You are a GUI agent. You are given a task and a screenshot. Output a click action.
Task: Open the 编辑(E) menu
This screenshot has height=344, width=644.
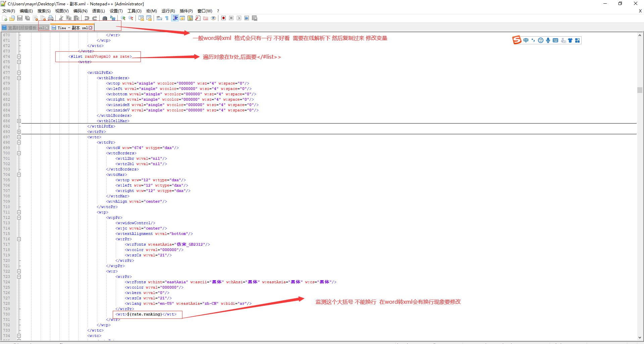click(26, 11)
